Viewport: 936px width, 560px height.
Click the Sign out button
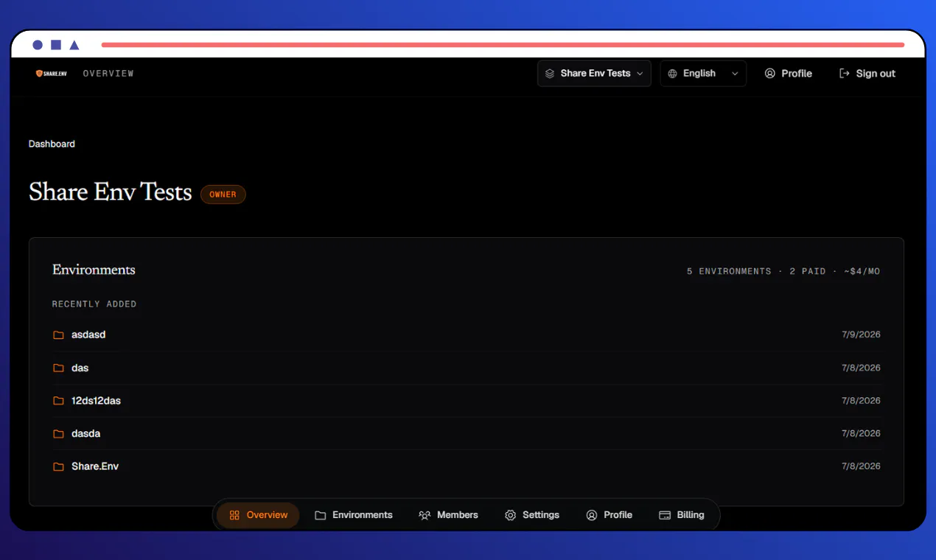(x=867, y=74)
